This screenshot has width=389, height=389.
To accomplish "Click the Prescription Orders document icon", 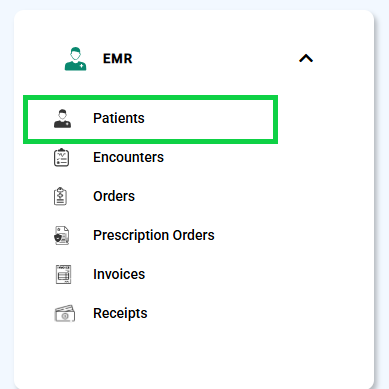I will pyautogui.click(x=62, y=235).
